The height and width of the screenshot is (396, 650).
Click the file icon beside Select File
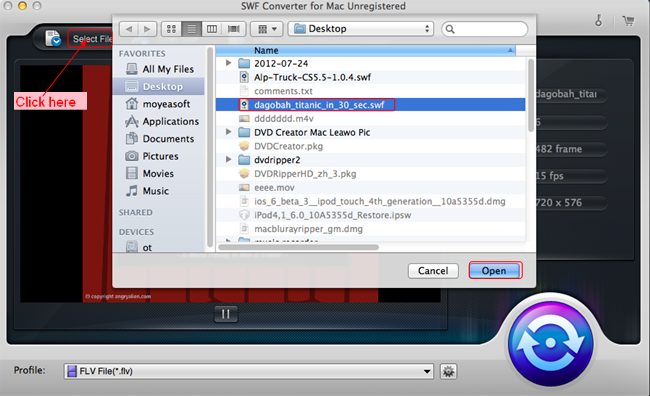click(53, 39)
